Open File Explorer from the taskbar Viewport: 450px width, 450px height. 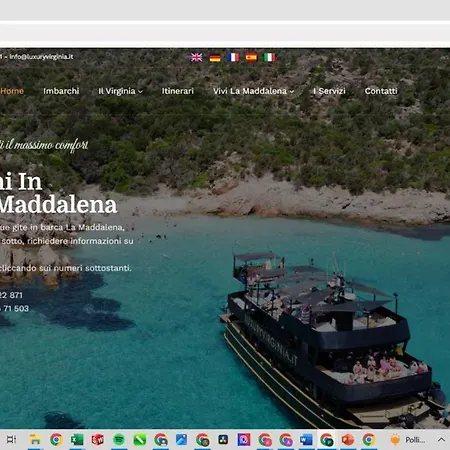[x=35, y=440]
